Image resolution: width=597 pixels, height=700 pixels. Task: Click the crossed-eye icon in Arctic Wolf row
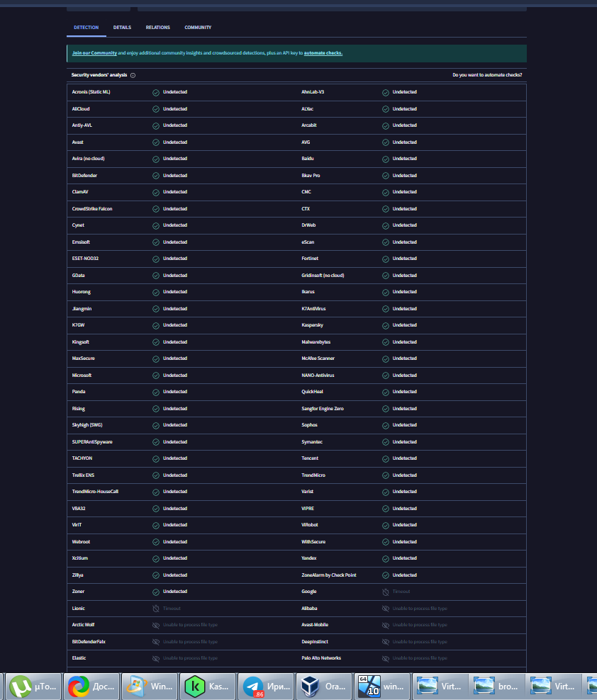[x=156, y=626]
